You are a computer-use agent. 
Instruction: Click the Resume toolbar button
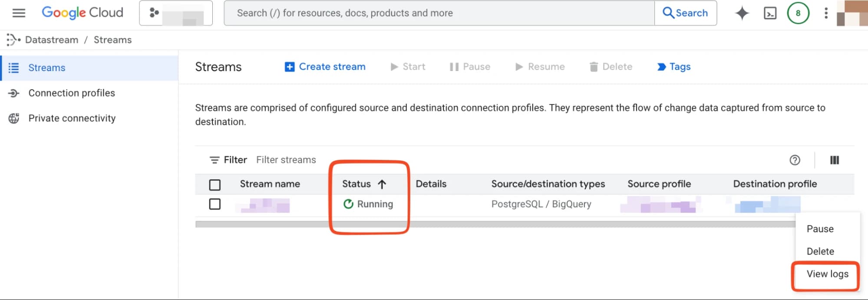540,67
